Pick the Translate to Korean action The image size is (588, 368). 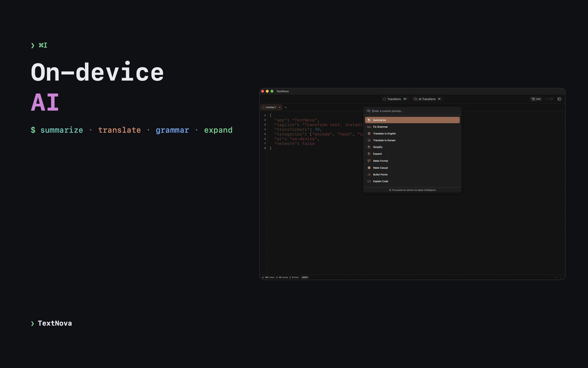click(x=412, y=140)
